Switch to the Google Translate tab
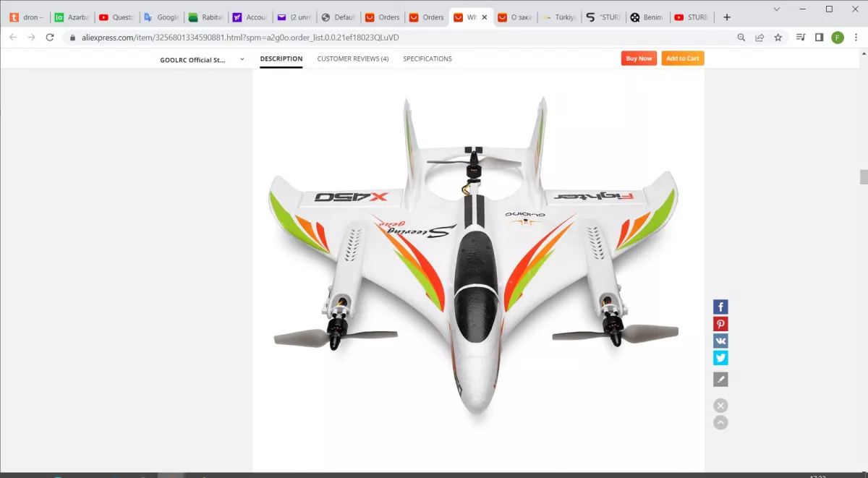 (161, 17)
